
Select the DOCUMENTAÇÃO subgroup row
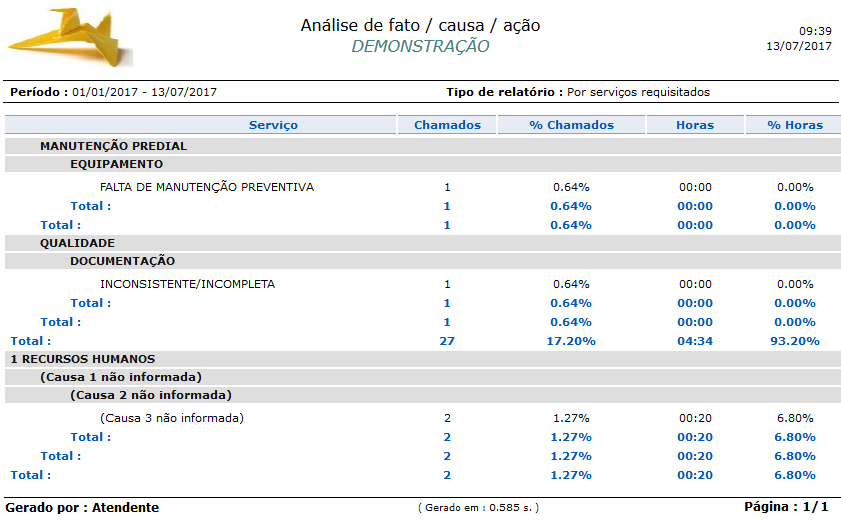[x=423, y=261]
